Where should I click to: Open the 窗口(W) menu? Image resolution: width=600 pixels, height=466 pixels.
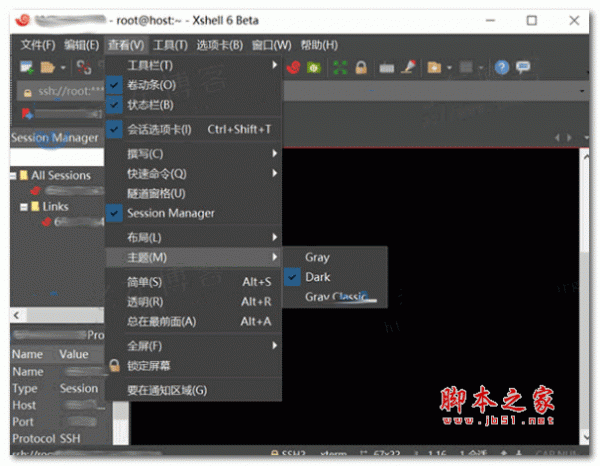tap(272, 45)
